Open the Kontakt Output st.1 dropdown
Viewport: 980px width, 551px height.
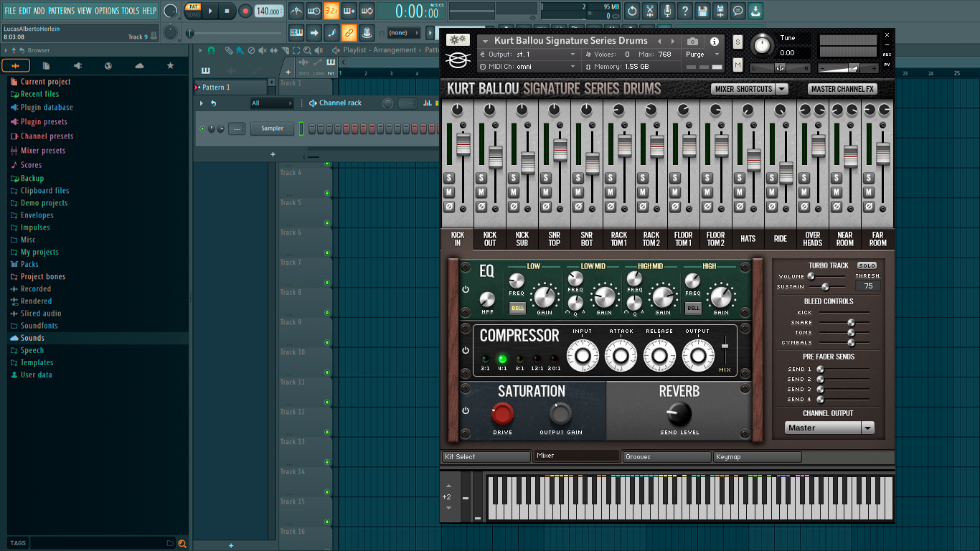528,55
